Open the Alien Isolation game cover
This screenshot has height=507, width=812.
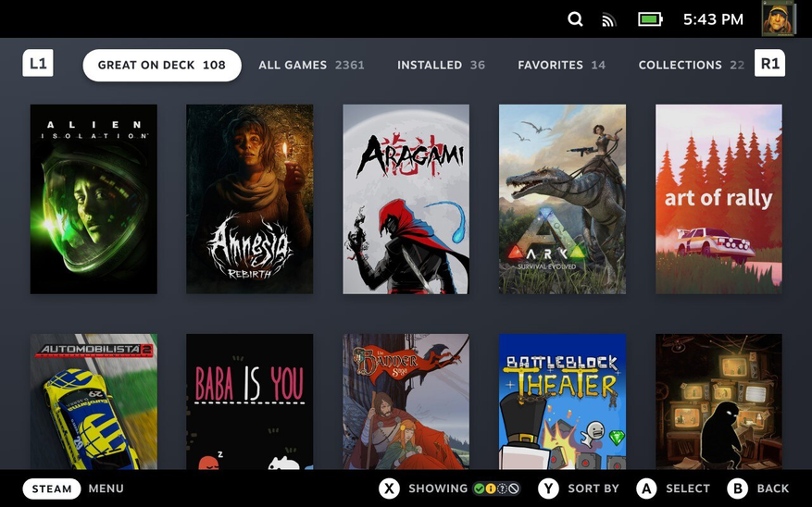pos(94,199)
